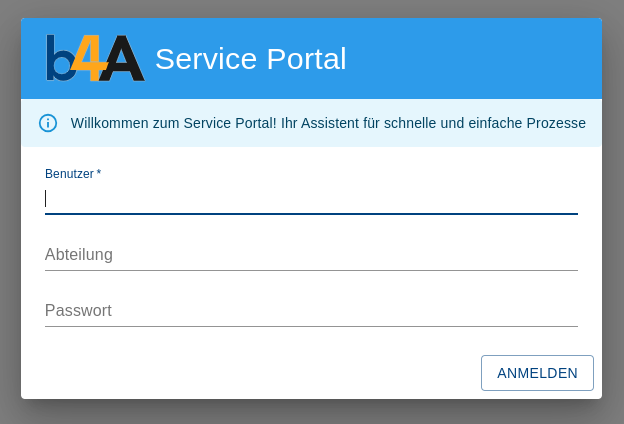624x424 pixels.
Task: Activate the Passwort input field
Action: [311, 311]
